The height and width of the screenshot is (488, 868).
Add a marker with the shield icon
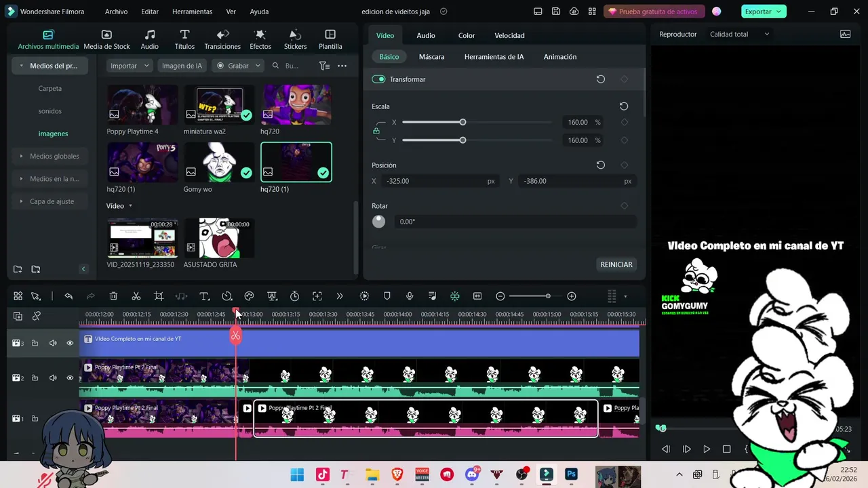click(387, 296)
